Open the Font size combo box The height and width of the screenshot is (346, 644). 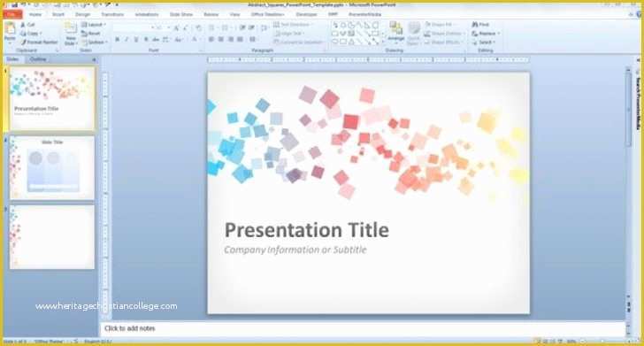[x=163, y=27]
